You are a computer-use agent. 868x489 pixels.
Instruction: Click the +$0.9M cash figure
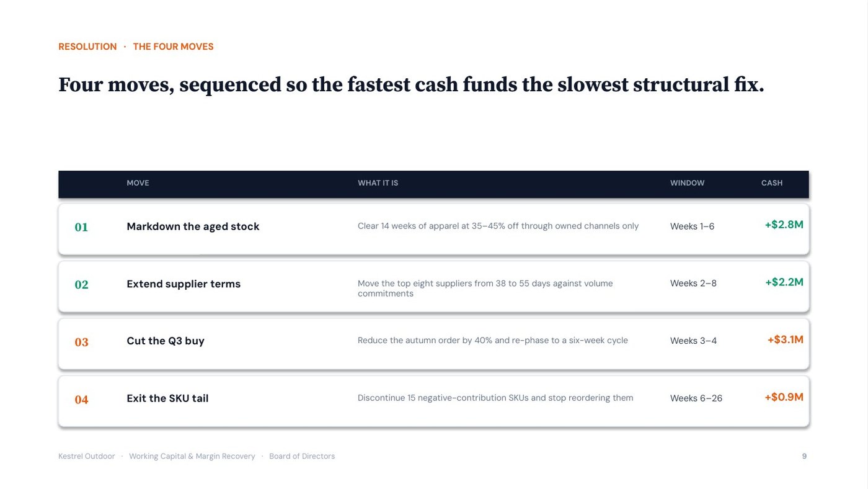click(784, 397)
